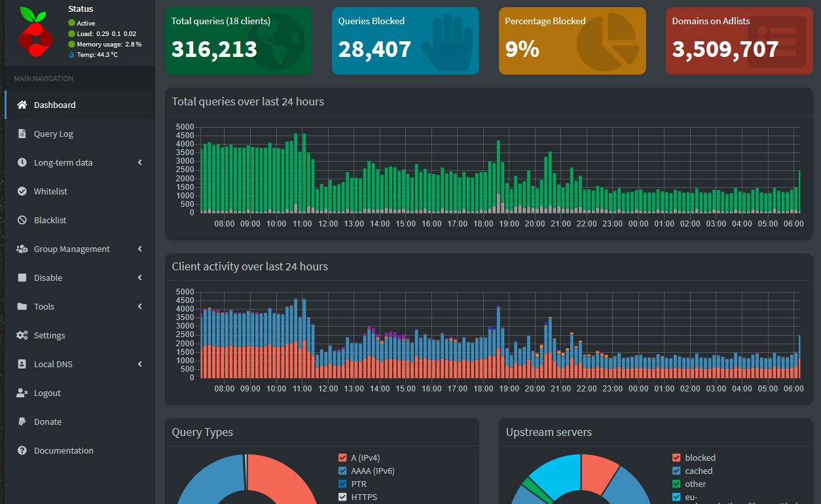Uncheck A (IPv4) in Query Types legend
The image size is (821, 504).
tap(342, 458)
